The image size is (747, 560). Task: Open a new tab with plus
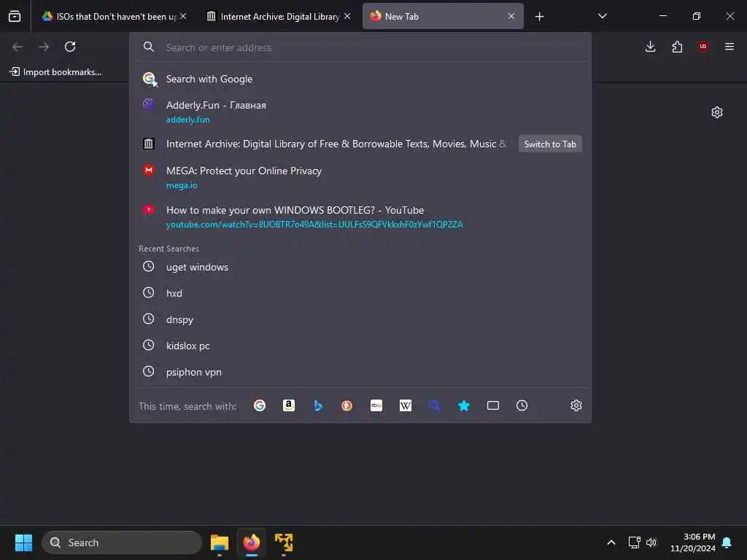pos(539,17)
